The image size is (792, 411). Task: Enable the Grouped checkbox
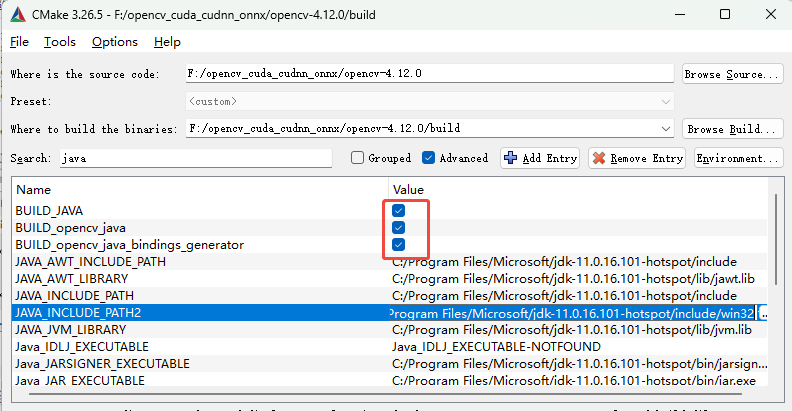click(357, 158)
